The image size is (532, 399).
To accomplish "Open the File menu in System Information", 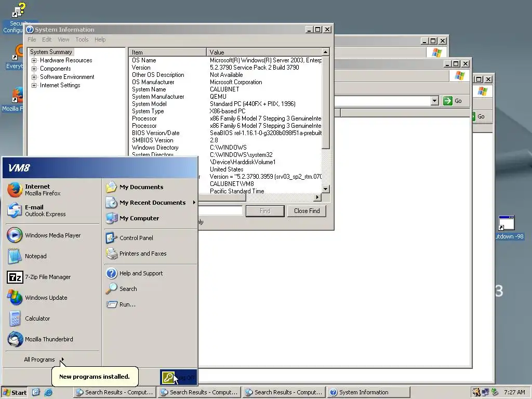I will point(32,39).
